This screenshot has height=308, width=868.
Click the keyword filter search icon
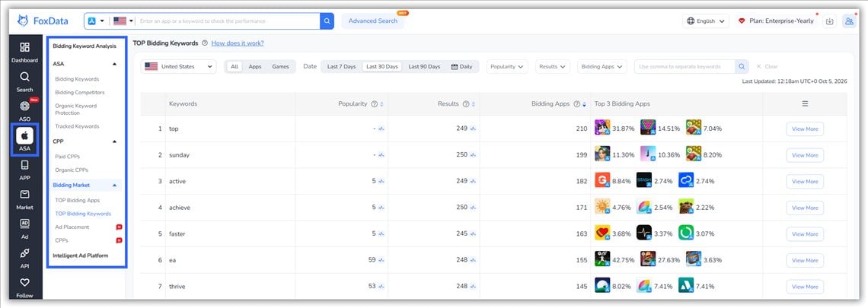click(x=742, y=66)
